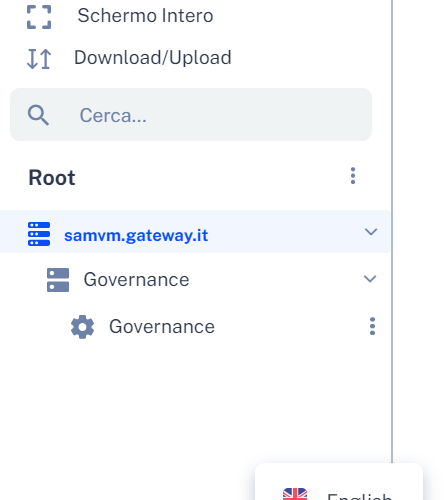Select the Root heading
The width and height of the screenshot is (444, 500).
click(52, 177)
